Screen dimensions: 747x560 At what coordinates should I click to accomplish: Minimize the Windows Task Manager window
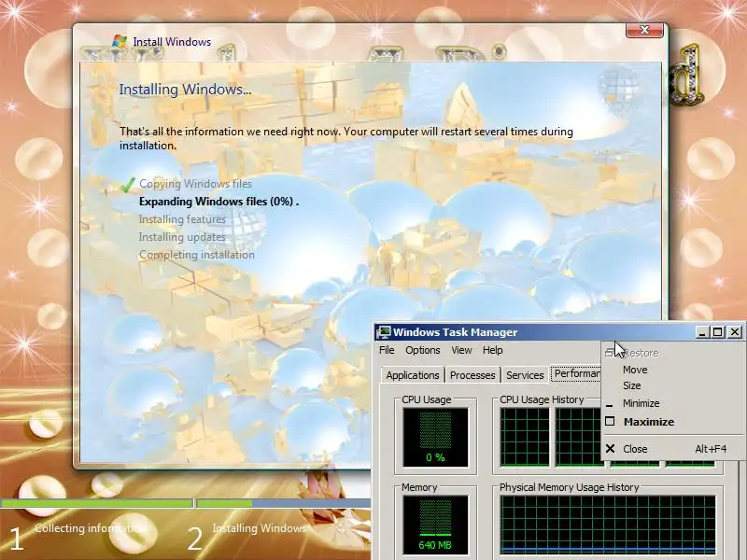click(701, 332)
